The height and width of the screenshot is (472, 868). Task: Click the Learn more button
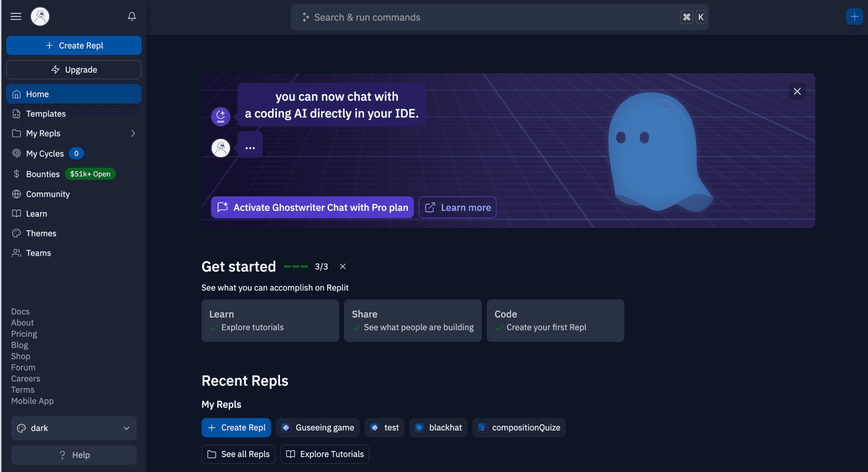[x=457, y=208]
